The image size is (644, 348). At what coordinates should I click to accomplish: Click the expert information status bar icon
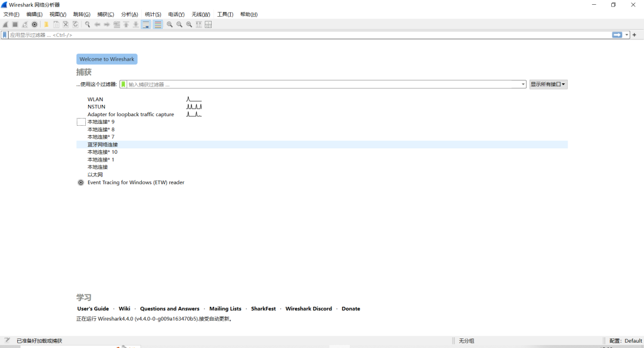pos(7,340)
